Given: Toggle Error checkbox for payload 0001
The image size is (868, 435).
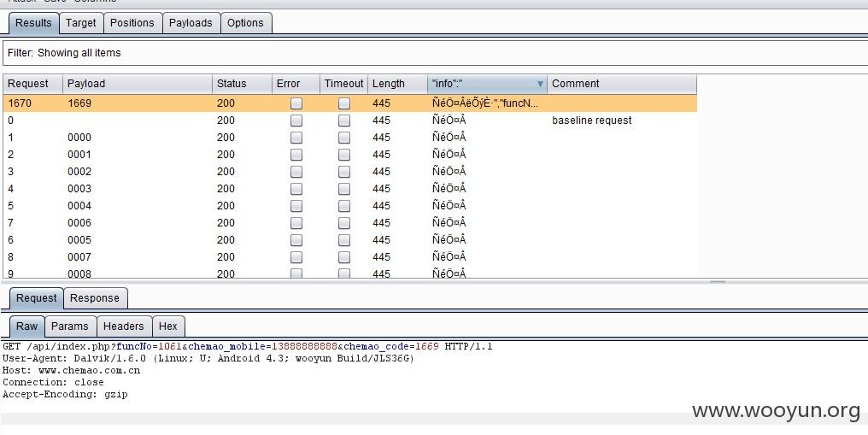Looking at the screenshot, I should (296, 155).
